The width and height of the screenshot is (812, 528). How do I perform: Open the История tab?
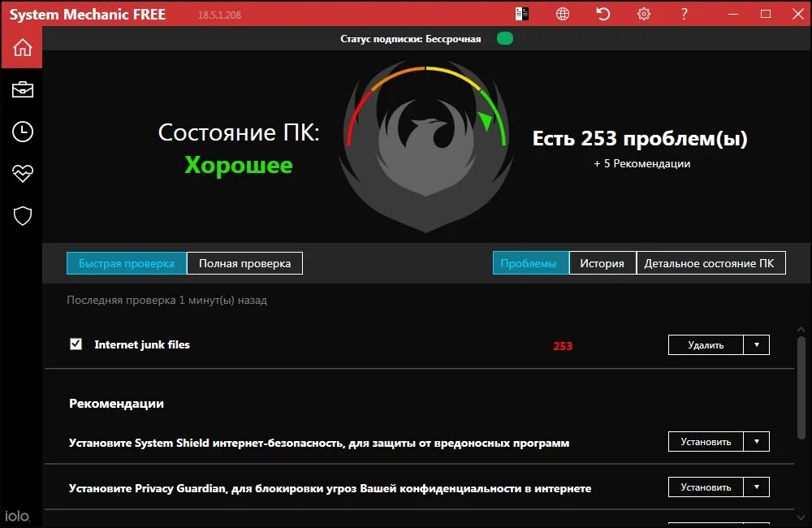[x=603, y=263]
